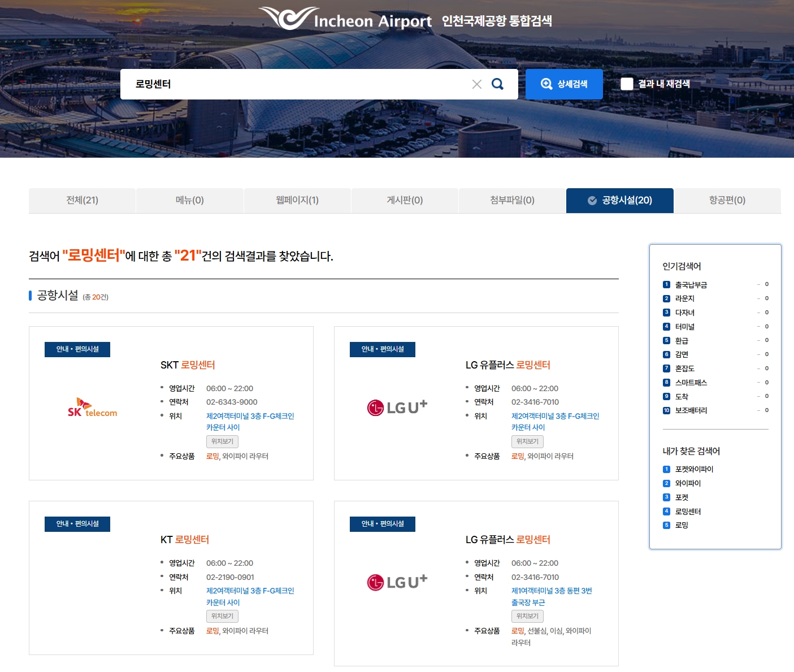Open the 제1여객터미널 3층 동편 location link
This screenshot has width=794, height=672.
tap(552, 596)
